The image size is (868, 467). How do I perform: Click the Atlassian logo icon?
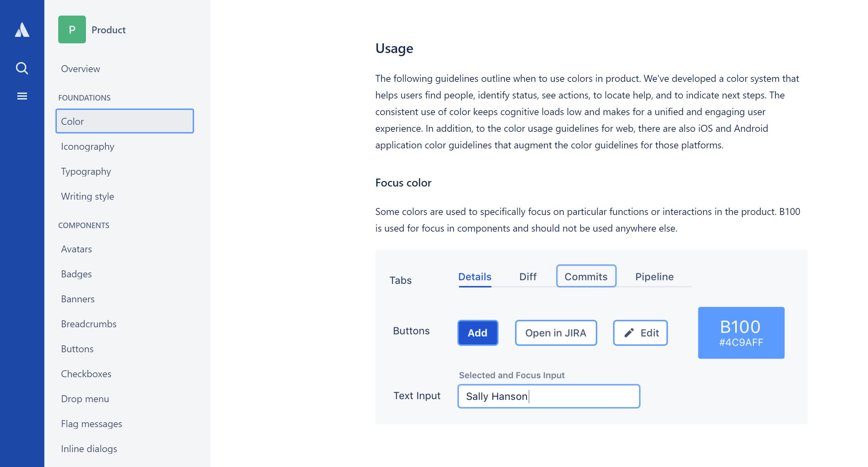pyautogui.click(x=22, y=30)
